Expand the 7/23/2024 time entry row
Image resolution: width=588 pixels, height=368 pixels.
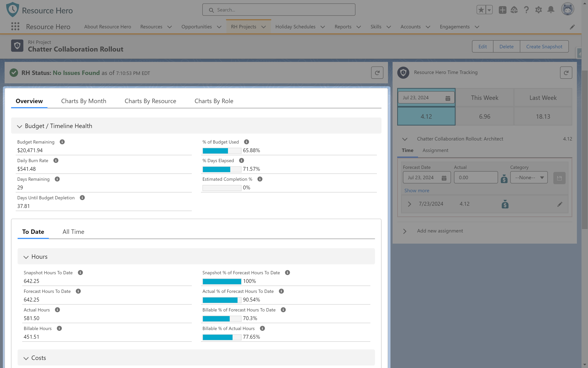coord(409,204)
